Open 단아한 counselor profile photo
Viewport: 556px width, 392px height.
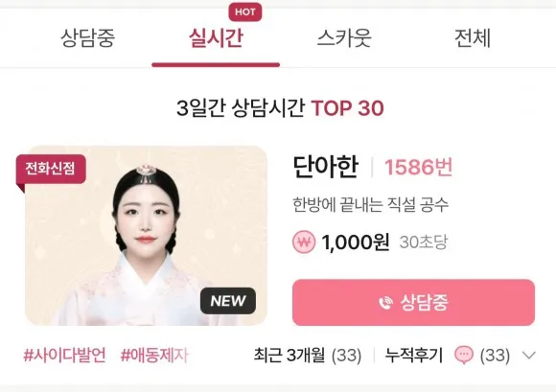146,236
